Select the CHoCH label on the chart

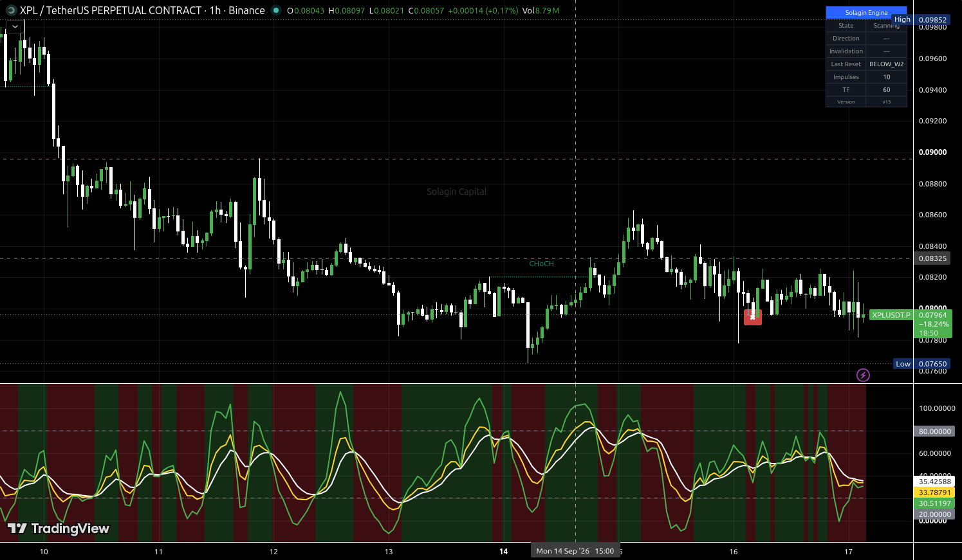(541, 264)
